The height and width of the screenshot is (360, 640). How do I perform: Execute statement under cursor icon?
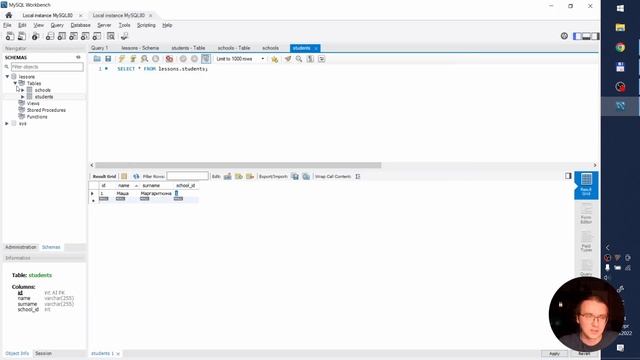point(133,59)
